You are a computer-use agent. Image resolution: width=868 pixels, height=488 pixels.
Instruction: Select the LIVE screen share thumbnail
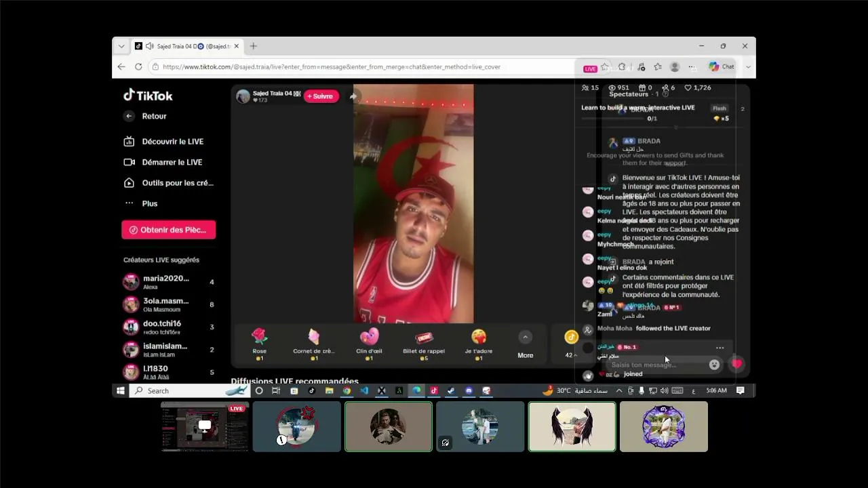[205, 426]
